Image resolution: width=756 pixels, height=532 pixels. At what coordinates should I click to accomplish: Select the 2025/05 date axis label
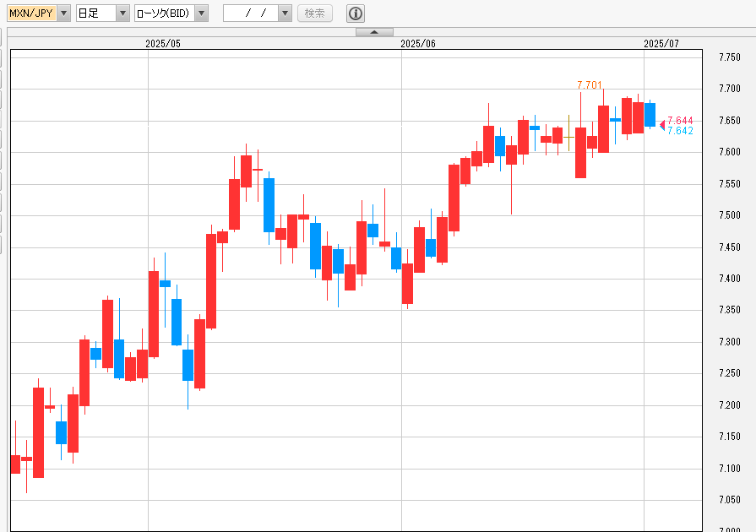tap(163, 43)
